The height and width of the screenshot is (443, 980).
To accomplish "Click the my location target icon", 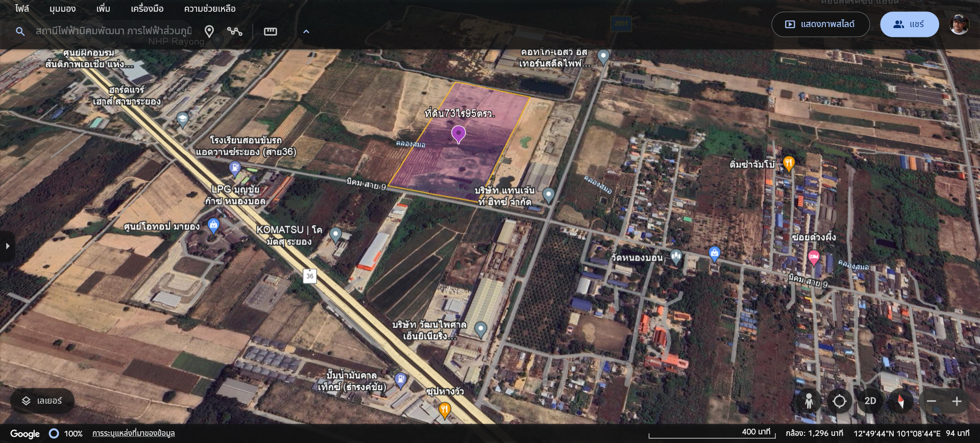I will (x=840, y=401).
